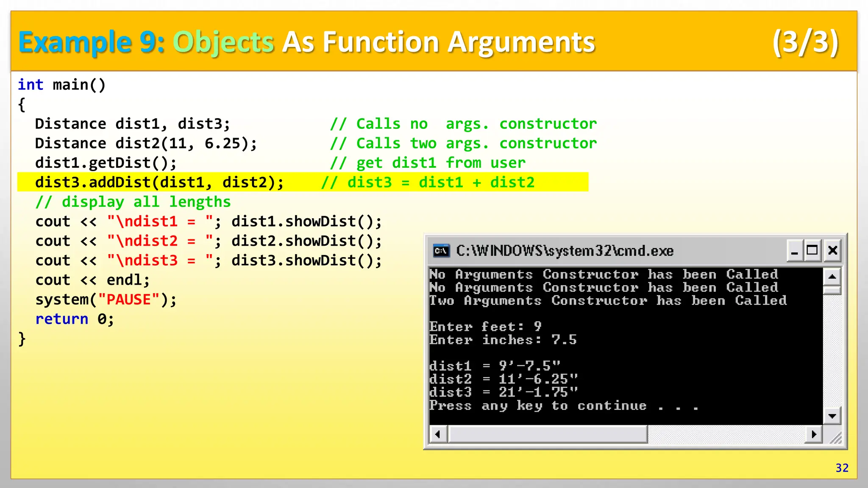
Task: Click the comment // Calls no args. constructor
Action: pyautogui.click(x=463, y=124)
